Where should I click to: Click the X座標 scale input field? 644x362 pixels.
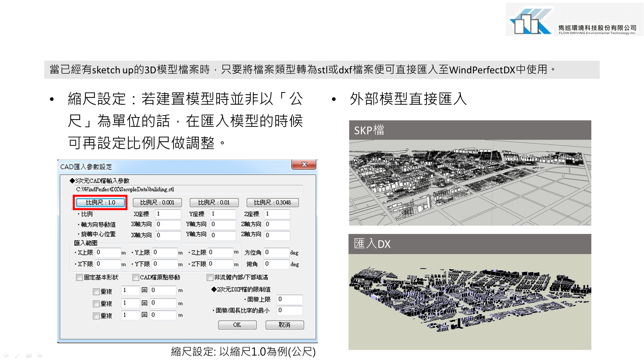[x=167, y=214]
